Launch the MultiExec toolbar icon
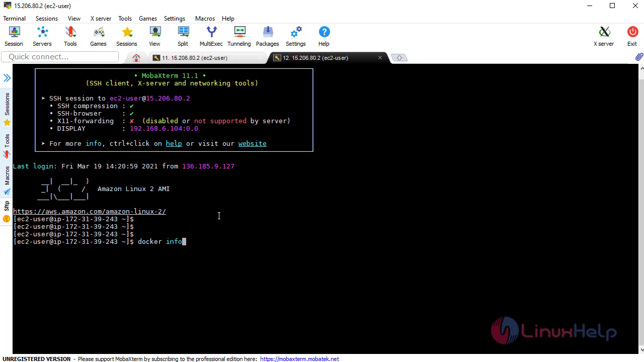Viewport: 644px width, 362px height. (211, 36)
